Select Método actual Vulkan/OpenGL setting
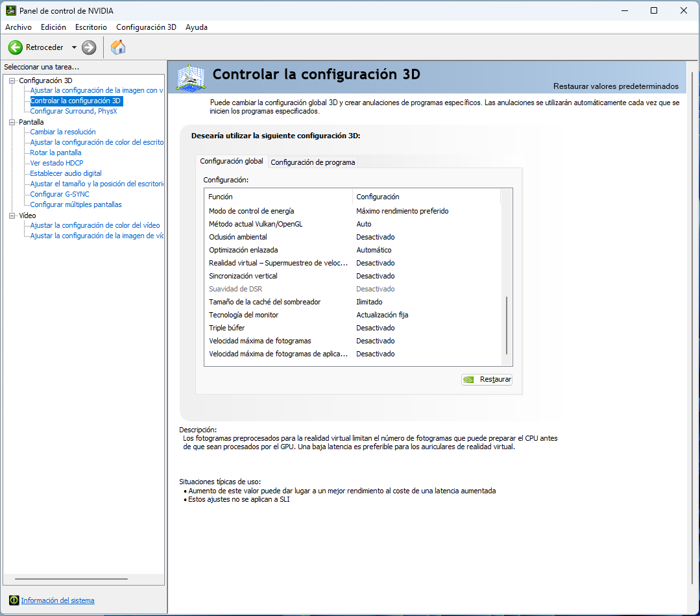The width and height of the screenshot is (700, 616). pos(353,224)
